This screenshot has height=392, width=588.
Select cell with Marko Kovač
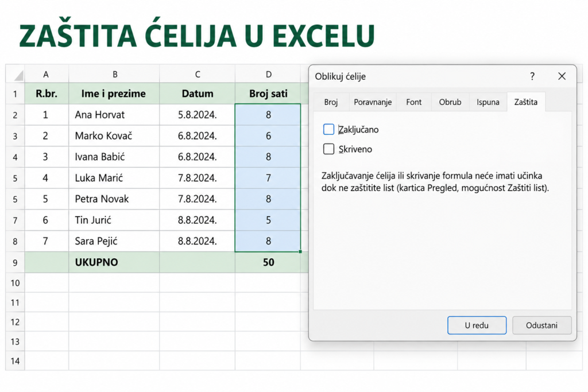coord(114,135)
